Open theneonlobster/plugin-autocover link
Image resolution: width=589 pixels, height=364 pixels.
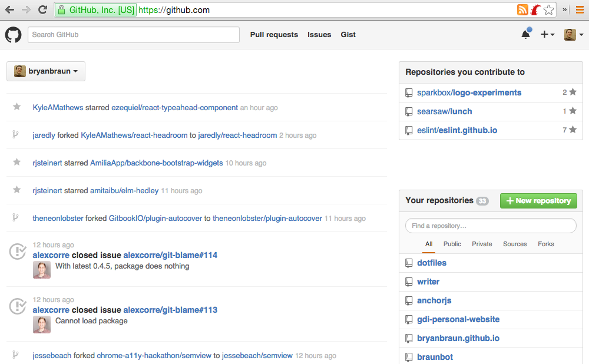click(267, 219)
